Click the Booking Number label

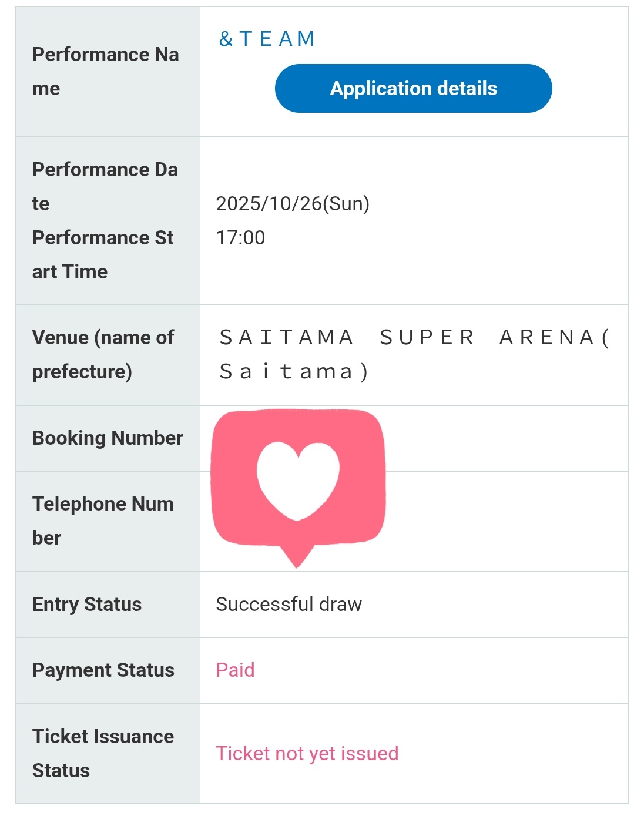click(108, 438)
